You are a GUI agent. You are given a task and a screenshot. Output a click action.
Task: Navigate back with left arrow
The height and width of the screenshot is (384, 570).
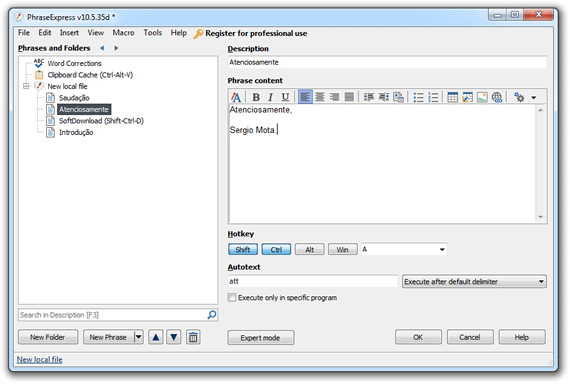click(102, 48)
